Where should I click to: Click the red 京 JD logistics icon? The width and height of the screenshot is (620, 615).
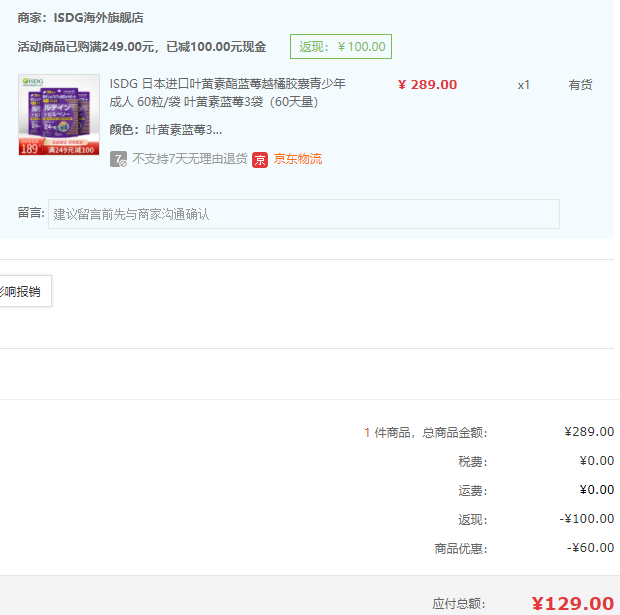point(260,160)
